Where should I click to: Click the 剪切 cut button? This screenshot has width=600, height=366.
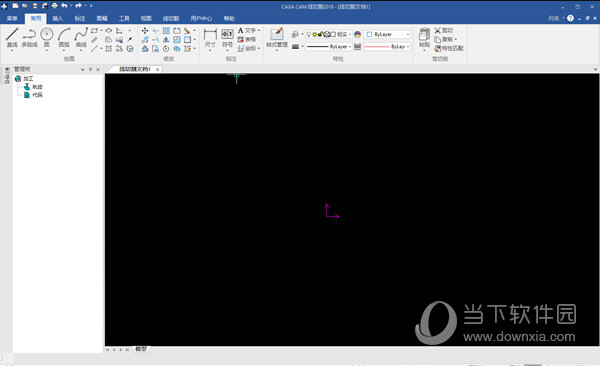444,30
